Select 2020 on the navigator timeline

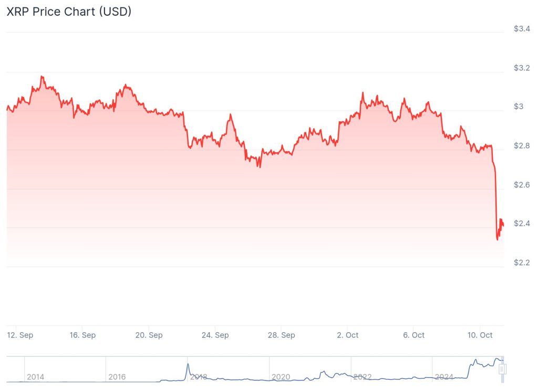281,377
